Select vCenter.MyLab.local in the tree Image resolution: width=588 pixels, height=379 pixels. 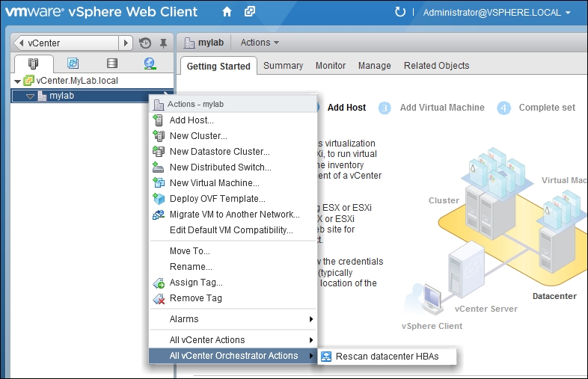tap(77, 81)
